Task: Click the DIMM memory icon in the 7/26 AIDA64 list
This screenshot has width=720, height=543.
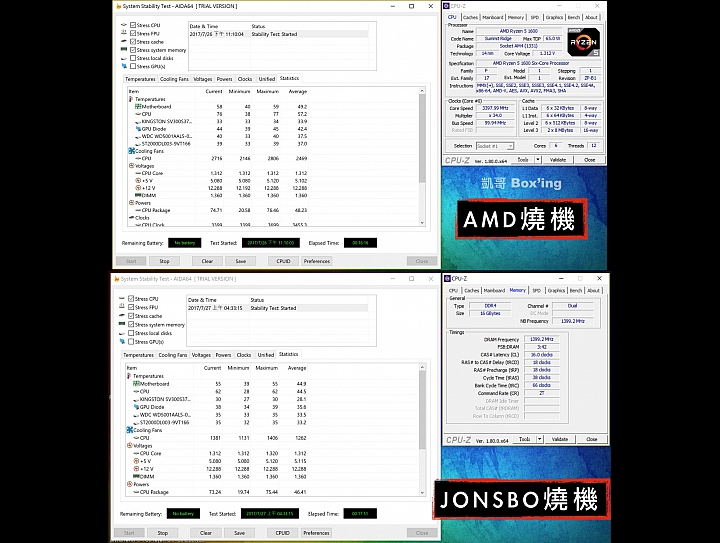Action: click(x=138, y=195)
